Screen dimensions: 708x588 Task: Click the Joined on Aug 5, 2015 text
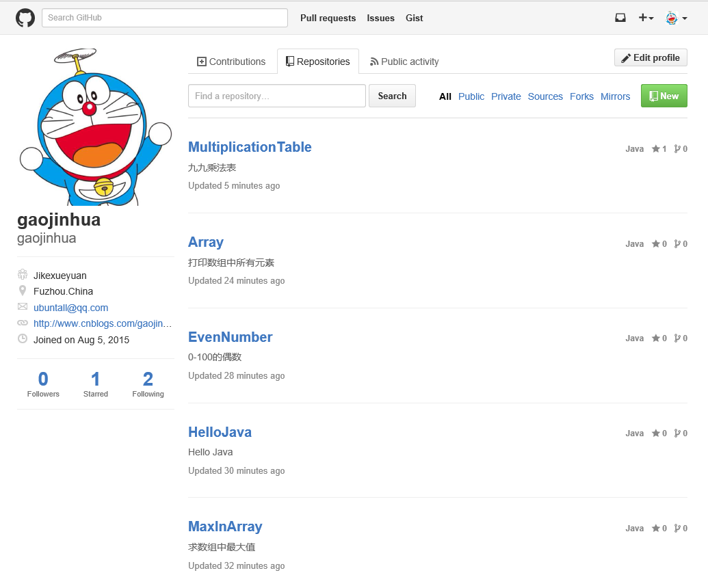point(81,340)
